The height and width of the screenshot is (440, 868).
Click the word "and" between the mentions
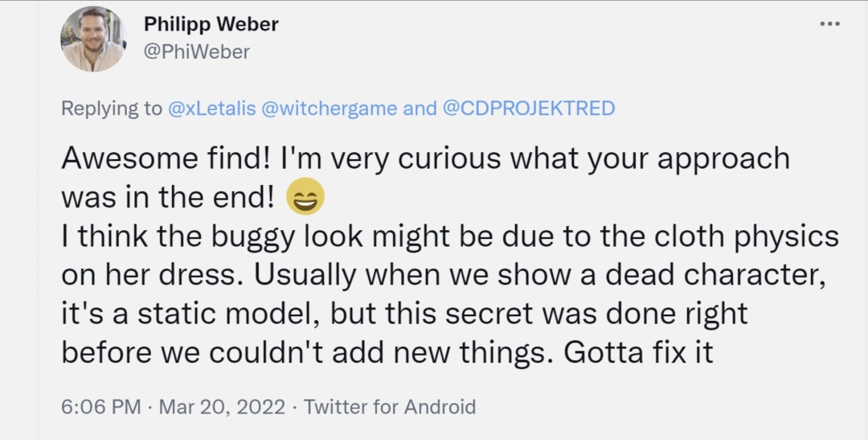(x=420, y=109)
